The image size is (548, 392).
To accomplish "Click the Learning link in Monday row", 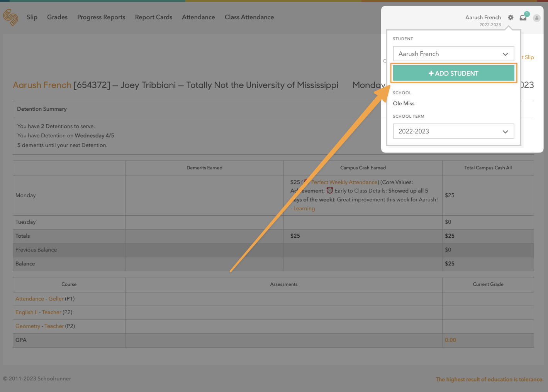I will click(x=304, y=208).
